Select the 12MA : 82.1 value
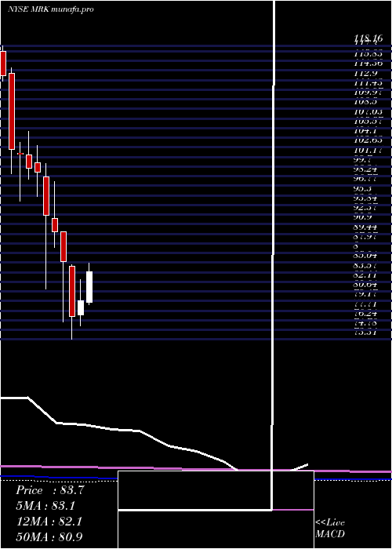Screen dimensions: 392x549 (x=49, y=522)
